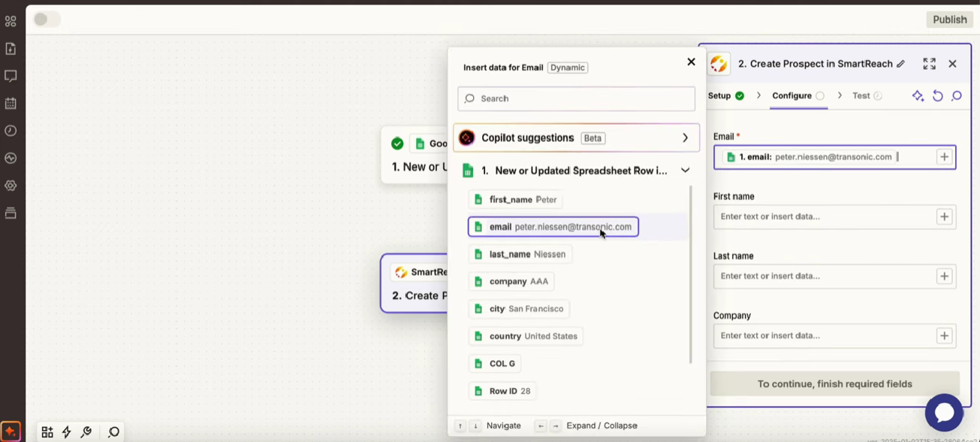The image size is (980, 442).
Task: Switch to the Configure tab
Action: (x=798, y=95)
